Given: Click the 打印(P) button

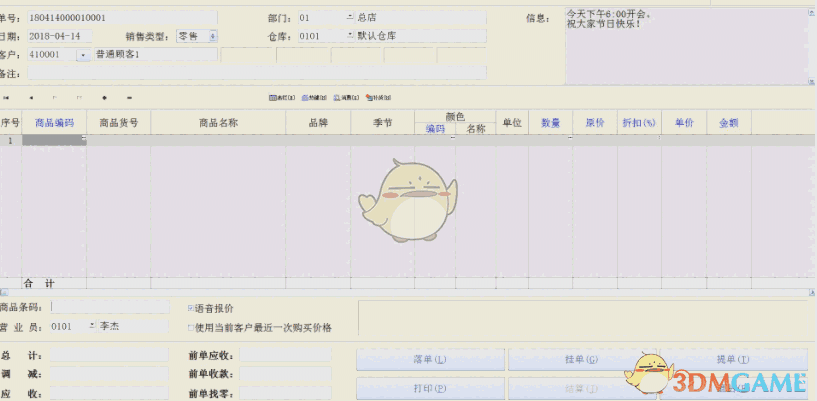Looking at the screenshot, I should point(430,389).
